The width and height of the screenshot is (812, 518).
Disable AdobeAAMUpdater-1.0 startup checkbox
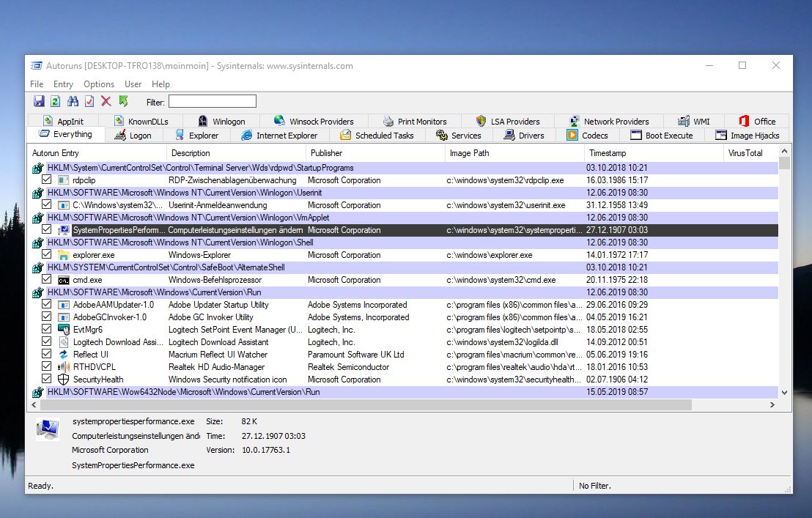coord(47,304)
